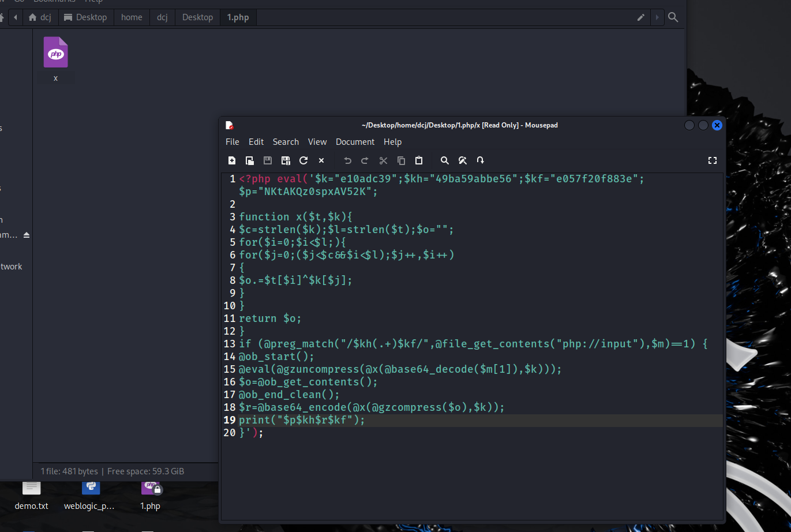
Task: Click the go to line icon
Action: pos(480,160)
